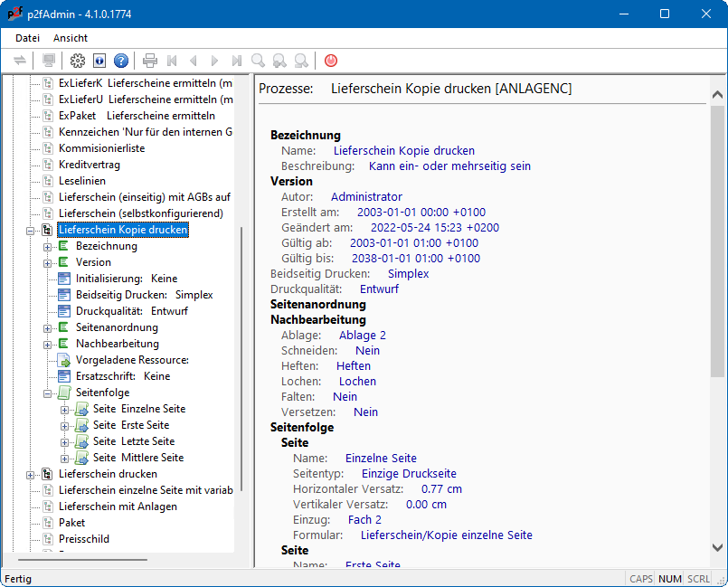The image size is (728, 587).
Task: Open the settings gear in toolbar
Action: tap(78, 61)
